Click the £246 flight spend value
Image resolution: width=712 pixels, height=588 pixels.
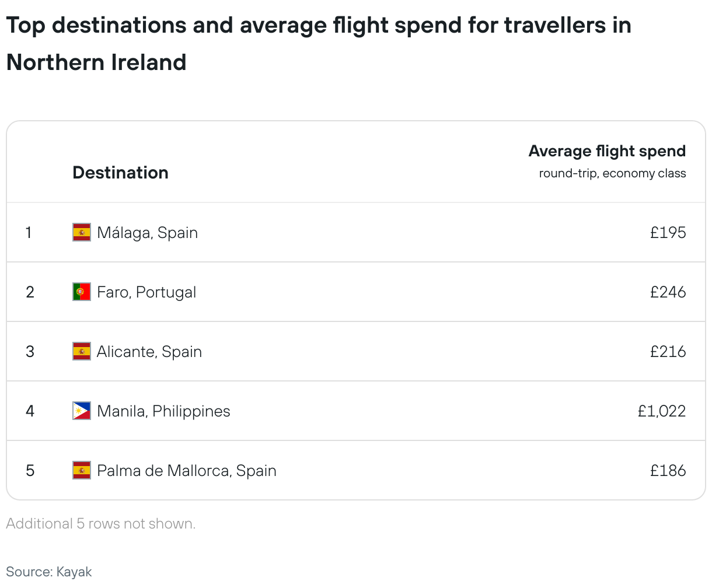click(668, 292)
